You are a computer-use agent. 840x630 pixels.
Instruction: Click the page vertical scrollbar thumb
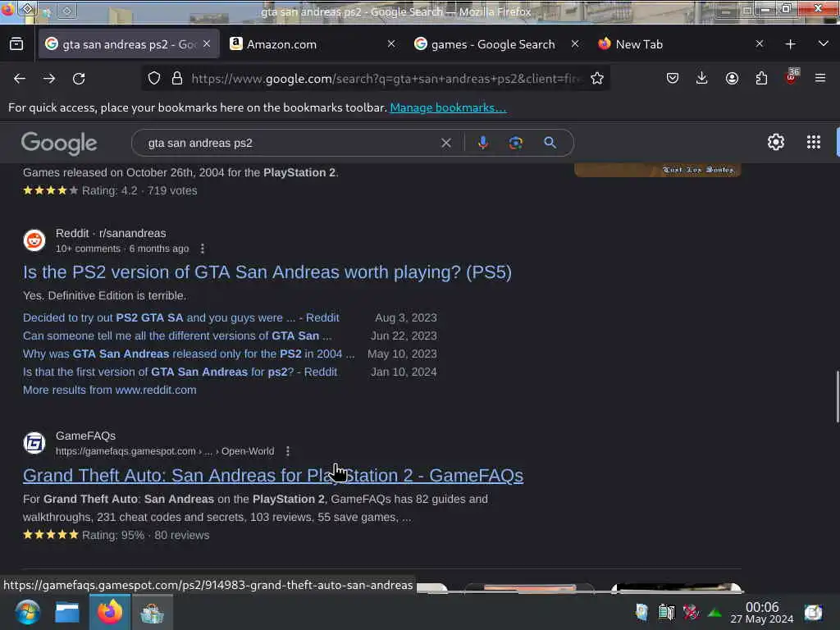(x=837, y=396)
